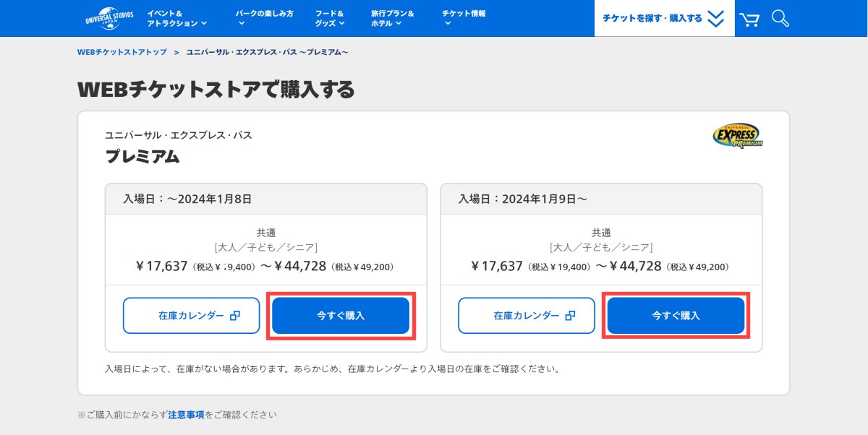Go to Universal Studios Japan logo home
868x435 pixels.
pos(109,17)
